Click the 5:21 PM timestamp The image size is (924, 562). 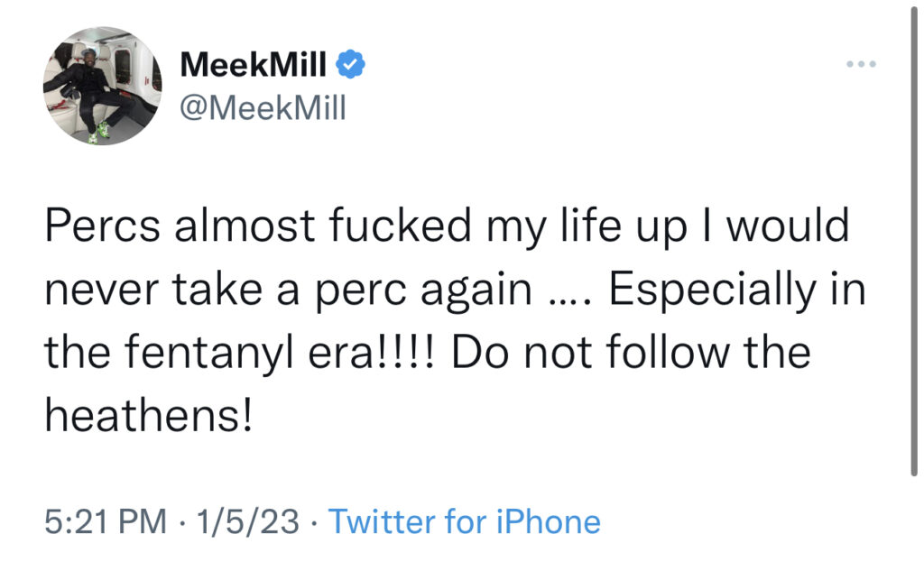point(106,522)
